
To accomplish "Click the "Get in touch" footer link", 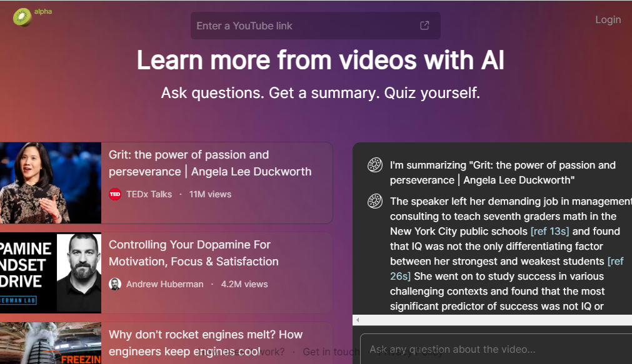I will click(x=323, y=352).
